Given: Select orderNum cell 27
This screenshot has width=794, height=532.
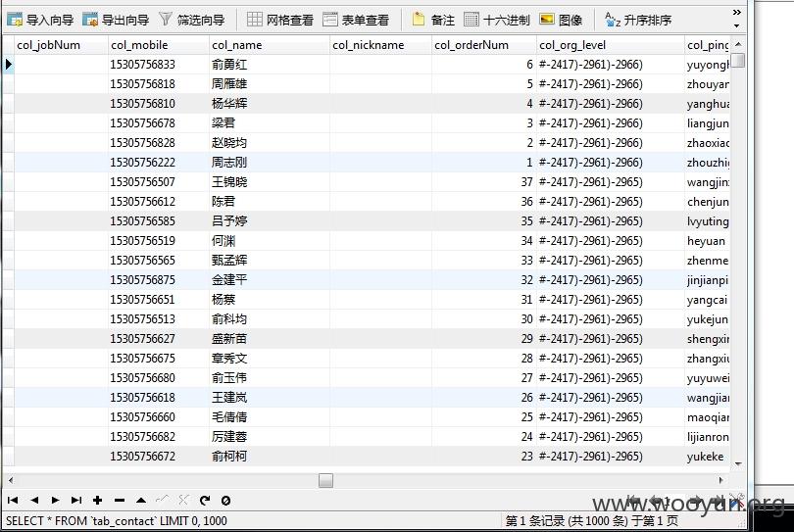Looking at the screenshot, I should click(484, 378).
